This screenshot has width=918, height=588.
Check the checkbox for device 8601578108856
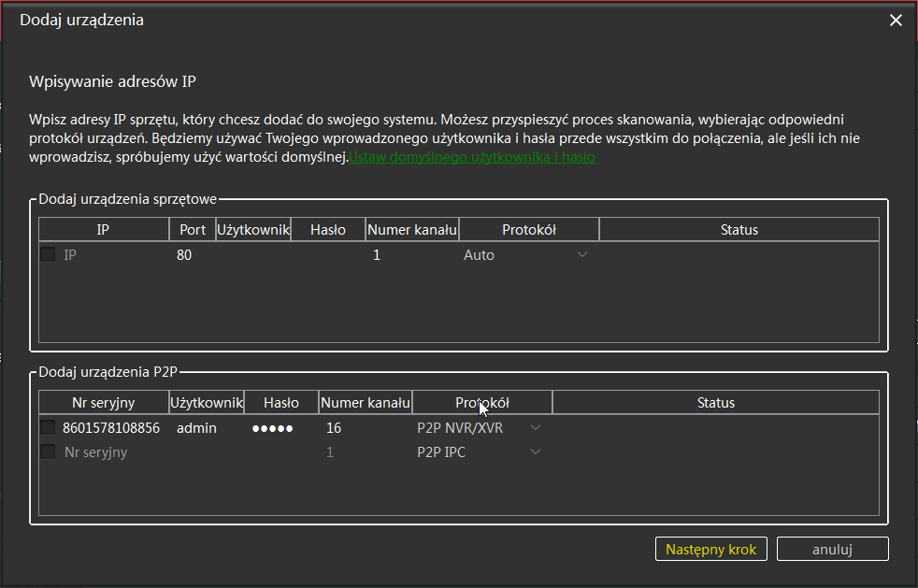point(48,427)
